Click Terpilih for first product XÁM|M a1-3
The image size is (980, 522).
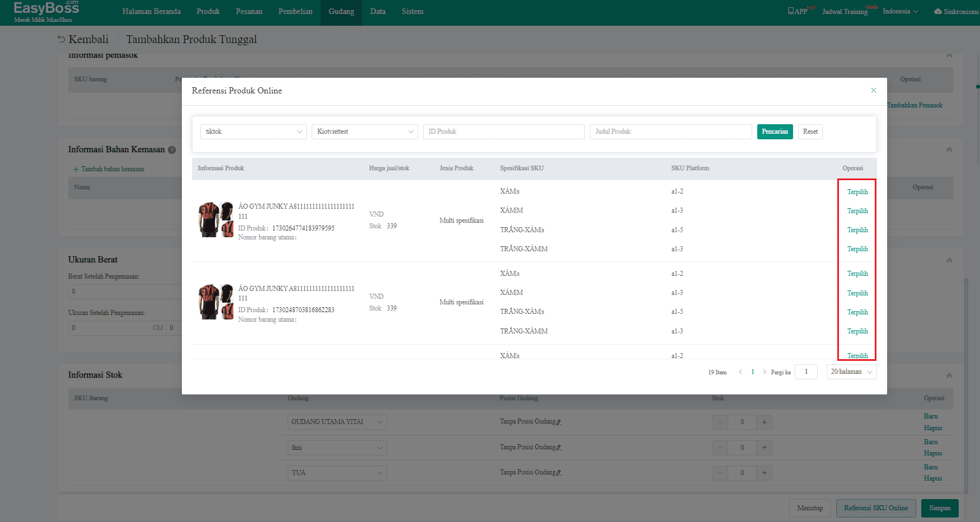coord(857,211)
